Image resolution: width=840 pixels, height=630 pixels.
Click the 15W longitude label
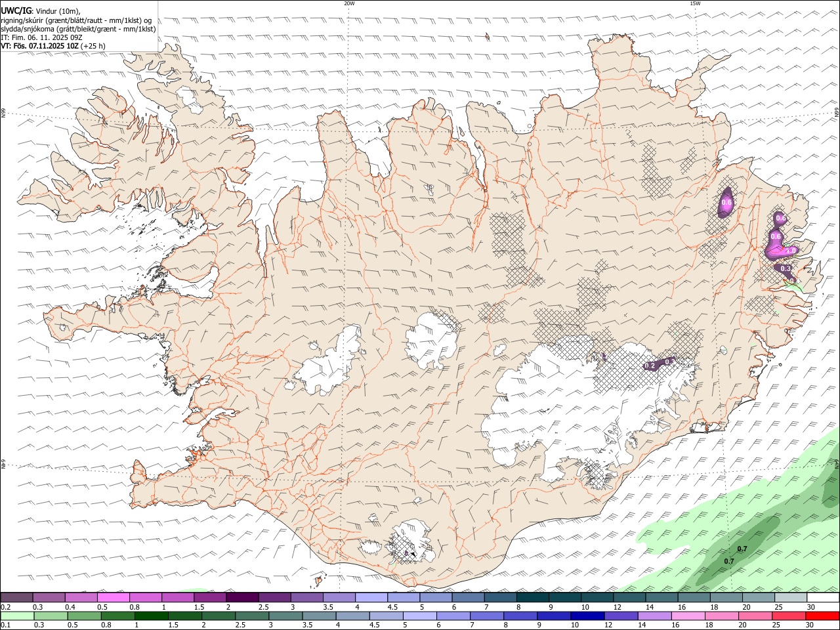pos(694,3)
